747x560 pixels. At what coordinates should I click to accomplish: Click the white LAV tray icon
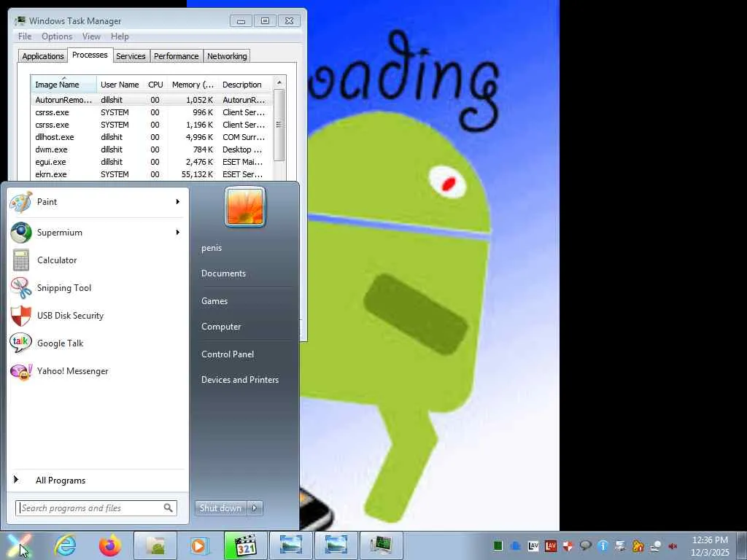coord(533,545)
